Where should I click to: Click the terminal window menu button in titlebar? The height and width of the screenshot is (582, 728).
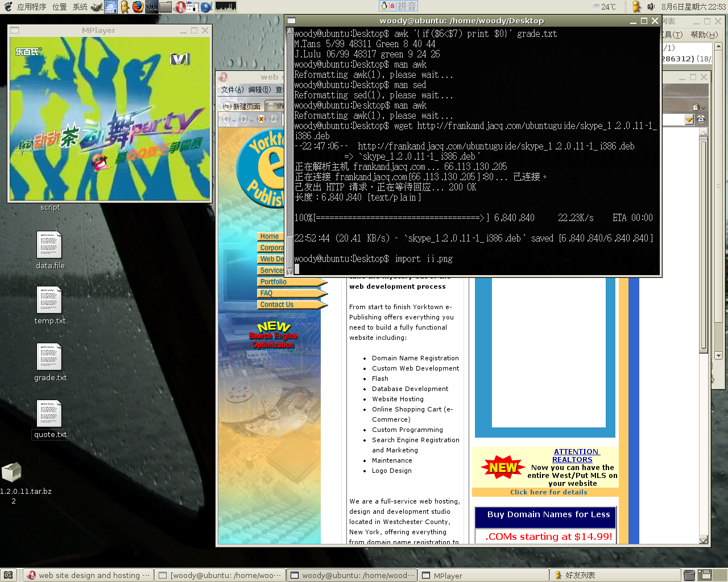click(x=291, y=21)
